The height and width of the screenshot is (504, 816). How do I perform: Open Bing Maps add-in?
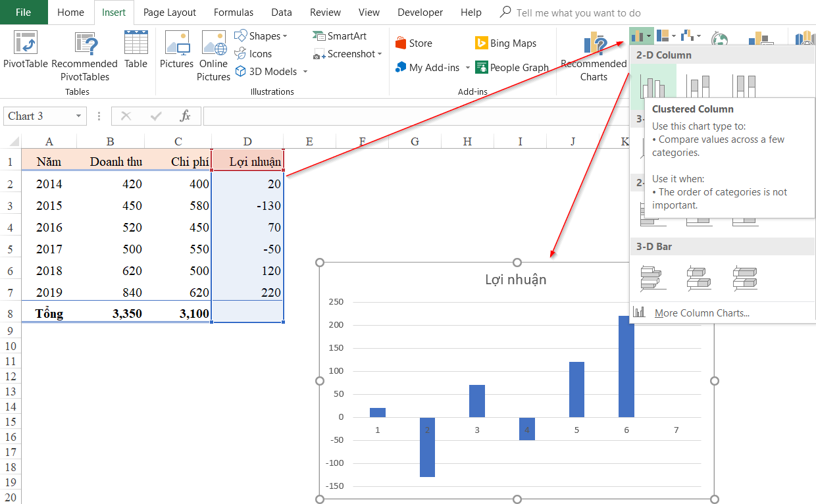point(505,43)
